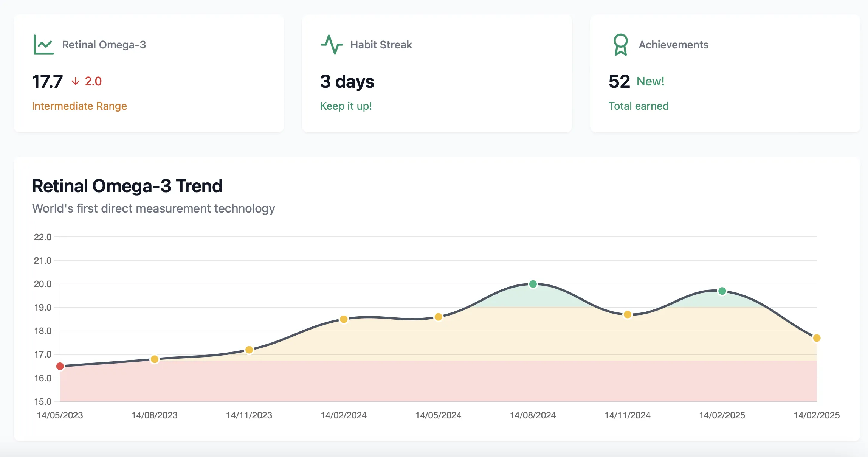The height and width of the screenshot is (457, 868).
Task: Click the Total earned label
Action: click(638, 106)
